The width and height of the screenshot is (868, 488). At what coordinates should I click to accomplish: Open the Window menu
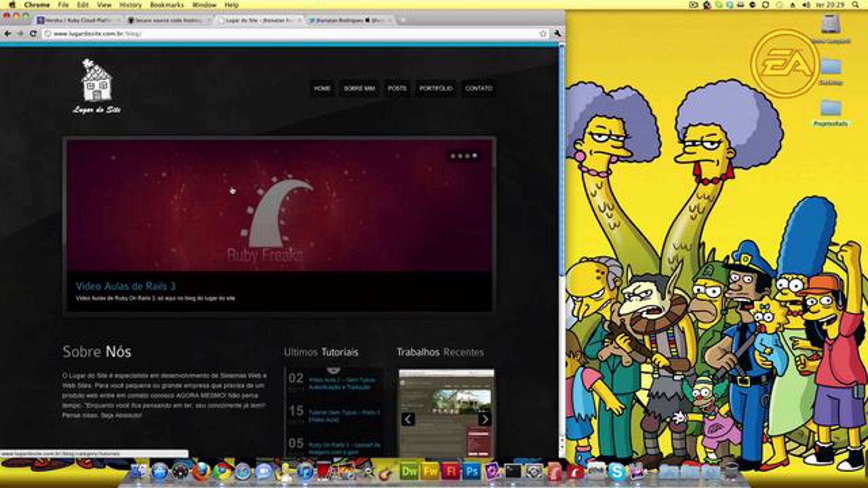pyautogui.click(x=204, y=5)
